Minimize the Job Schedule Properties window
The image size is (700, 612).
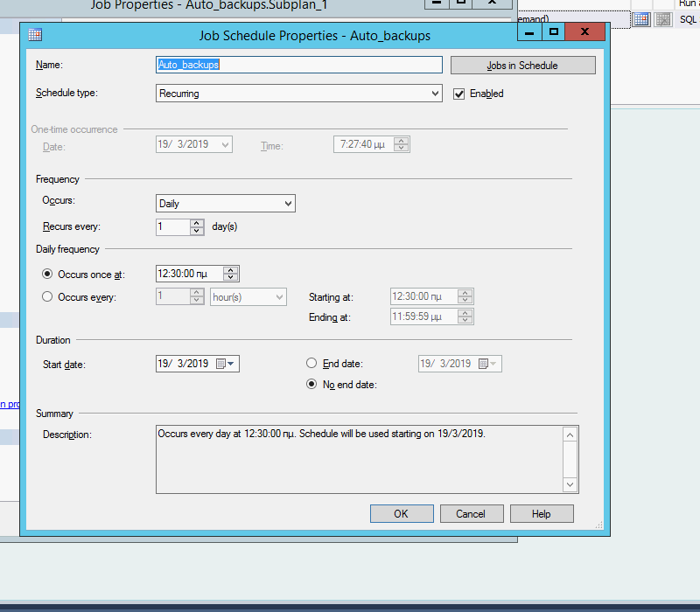(x=529, y=32)
